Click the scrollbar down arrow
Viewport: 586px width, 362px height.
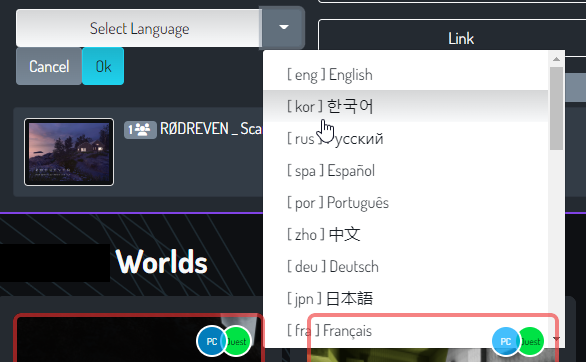pyautogui.click(x=556, y=338)
